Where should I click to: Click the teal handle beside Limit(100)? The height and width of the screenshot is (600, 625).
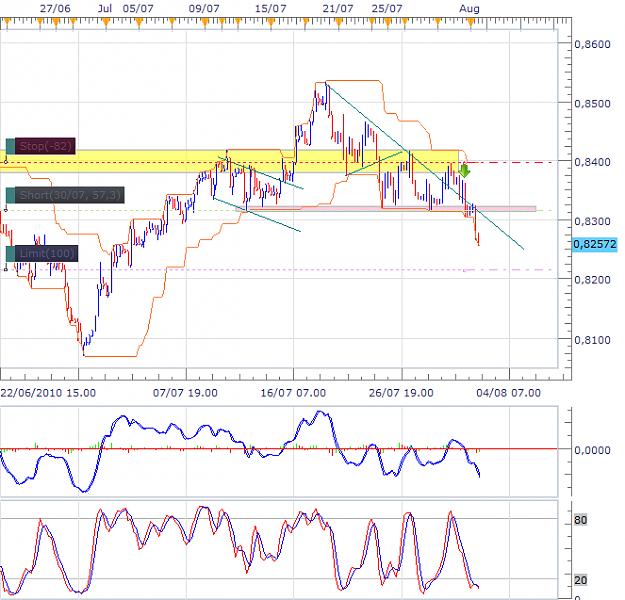point(10,254)
